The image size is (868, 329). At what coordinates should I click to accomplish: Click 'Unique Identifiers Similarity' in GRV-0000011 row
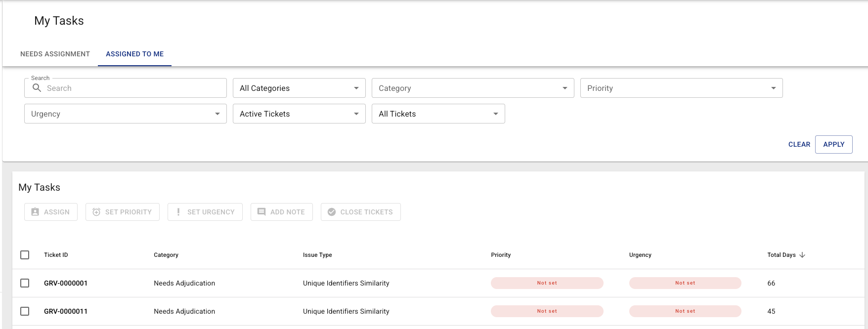(x=346, y=311)
